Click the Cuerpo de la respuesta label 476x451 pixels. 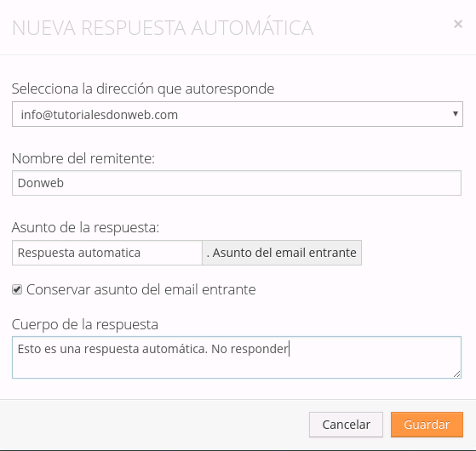[x=85, y=324]
